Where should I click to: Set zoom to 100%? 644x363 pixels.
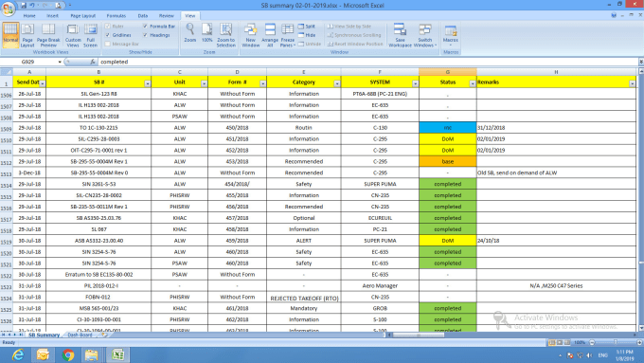click(x=207, y=33)
